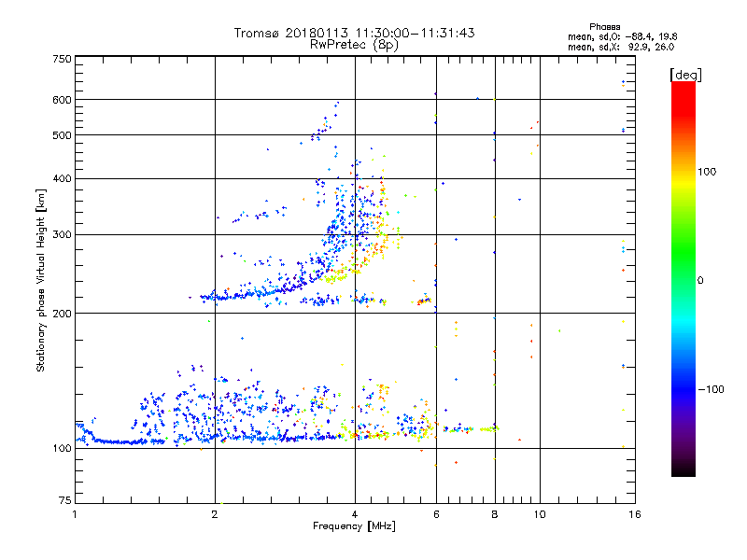This screenshot has height=560, width=747.
Task: Click the [deg] colorbar unit label
Action: (685, 75)
